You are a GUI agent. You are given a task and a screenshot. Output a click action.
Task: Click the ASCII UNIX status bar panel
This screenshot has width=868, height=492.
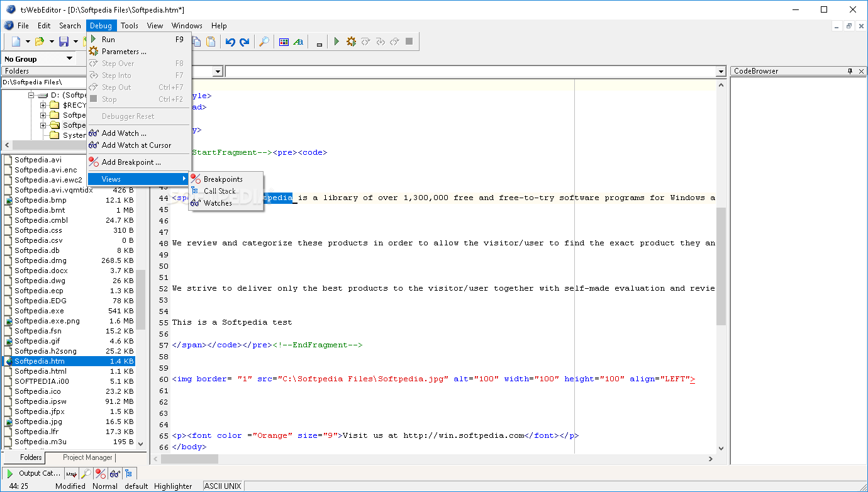pyautogui.click(x=223, y=486)
